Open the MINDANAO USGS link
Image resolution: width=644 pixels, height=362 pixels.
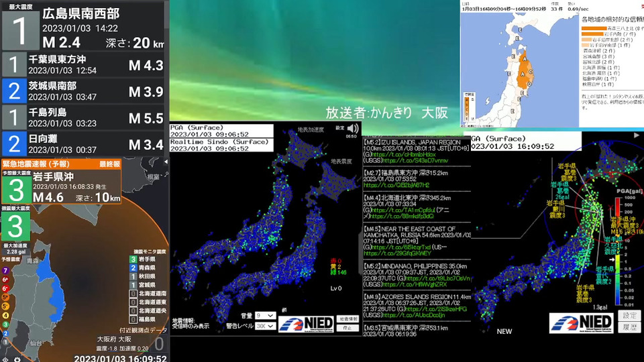(x=414, y=284)
